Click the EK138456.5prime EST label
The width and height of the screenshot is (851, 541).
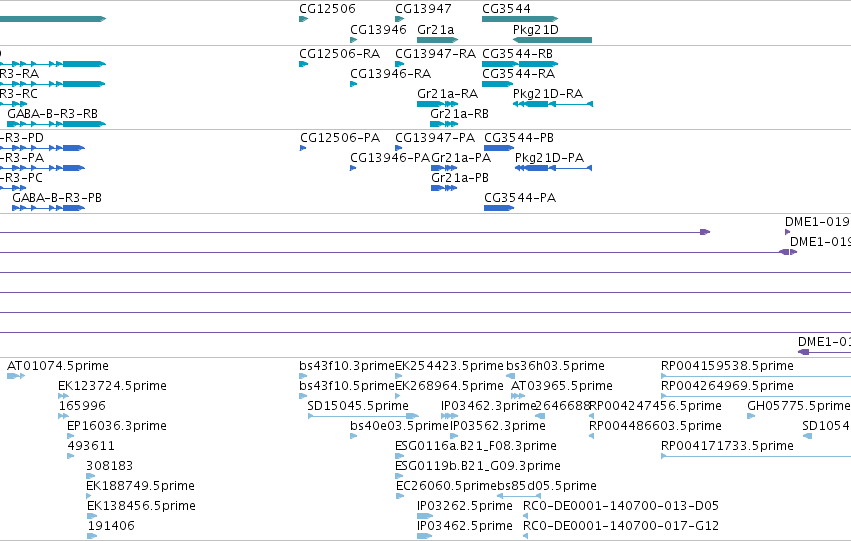[141, 506]
